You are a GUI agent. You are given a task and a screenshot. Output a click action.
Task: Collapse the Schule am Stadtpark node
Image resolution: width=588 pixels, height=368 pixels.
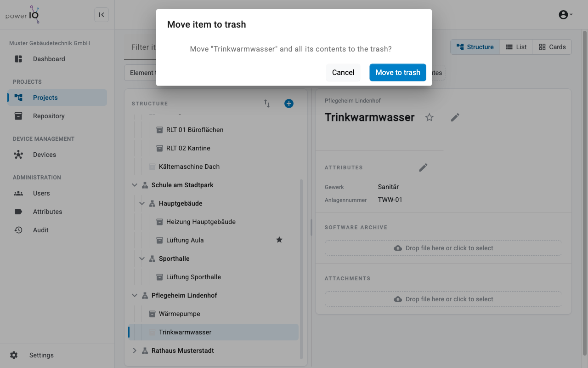tap(135, 185)
